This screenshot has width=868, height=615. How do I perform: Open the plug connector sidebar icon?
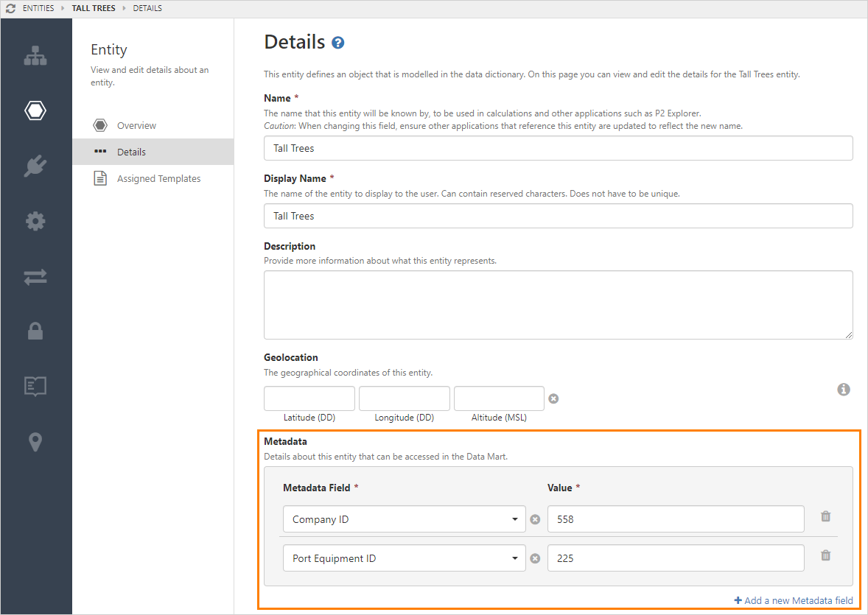tap(35, 166)
